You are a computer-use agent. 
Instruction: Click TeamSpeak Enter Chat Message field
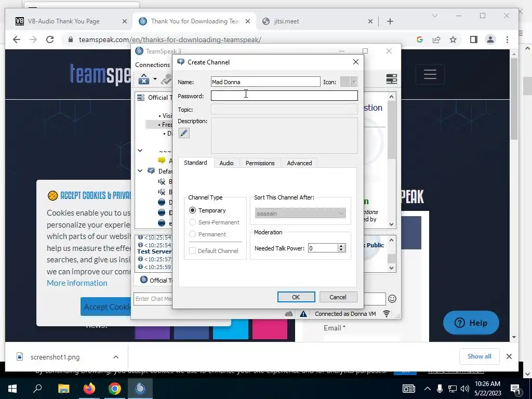153,299
